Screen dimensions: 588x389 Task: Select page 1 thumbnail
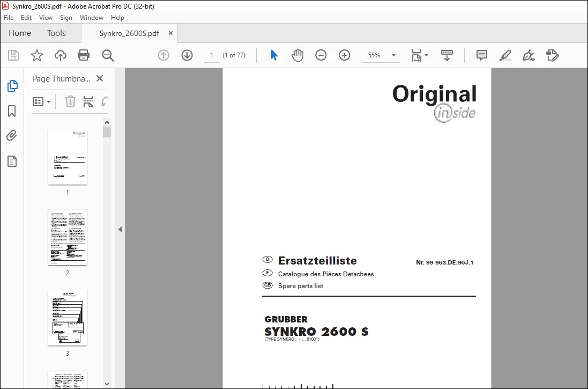coord(68,157)
